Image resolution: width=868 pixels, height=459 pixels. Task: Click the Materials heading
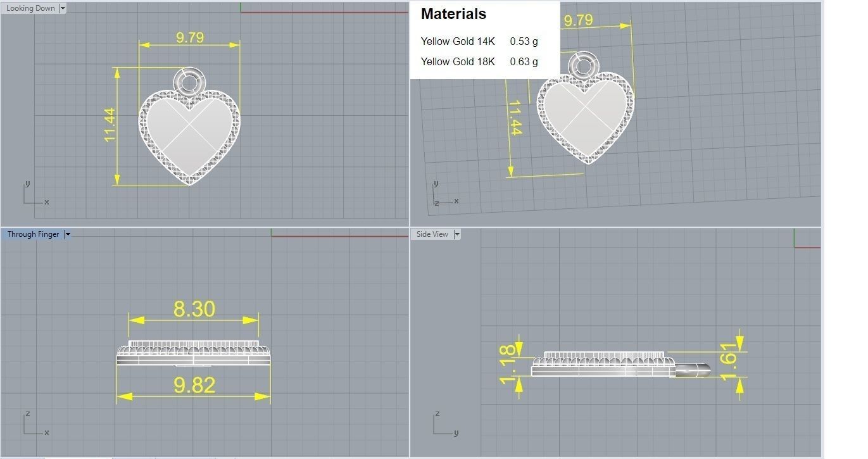pos(454,14)
